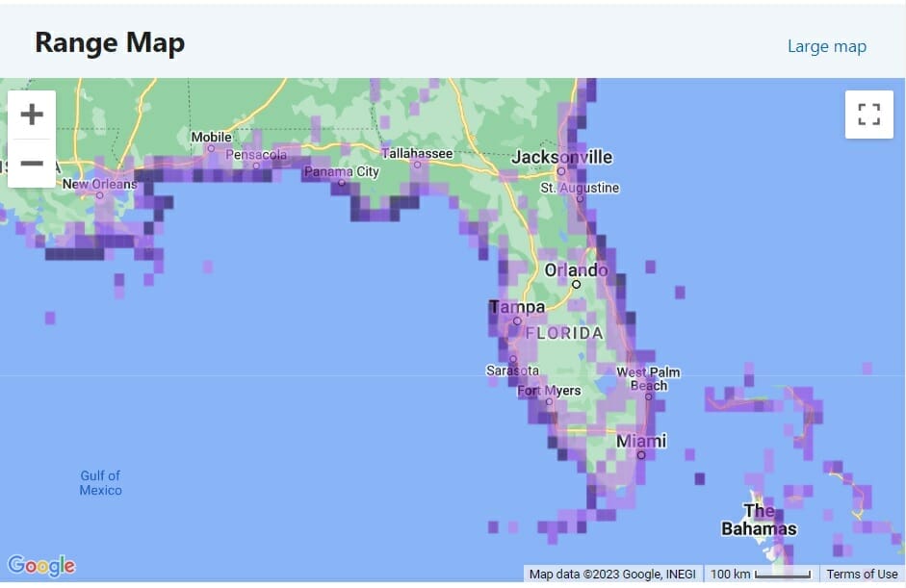Click the New Orleans label

(99, 184)
